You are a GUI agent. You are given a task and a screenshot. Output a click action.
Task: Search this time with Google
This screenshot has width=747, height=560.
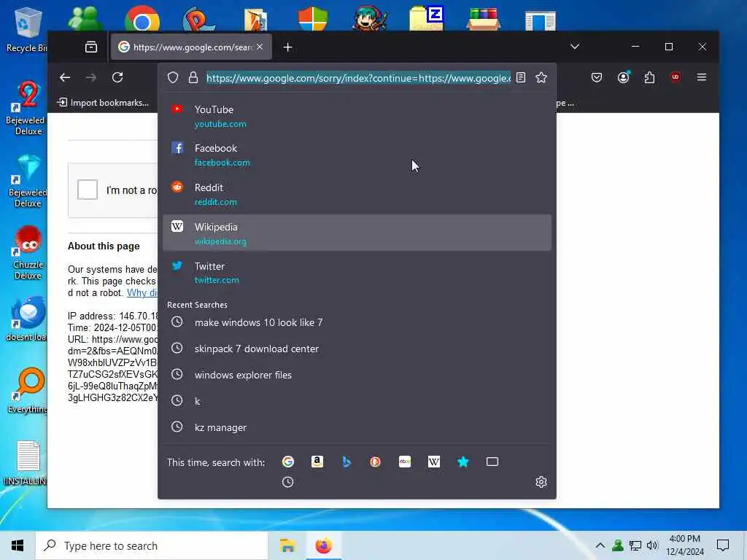point(287,462)
